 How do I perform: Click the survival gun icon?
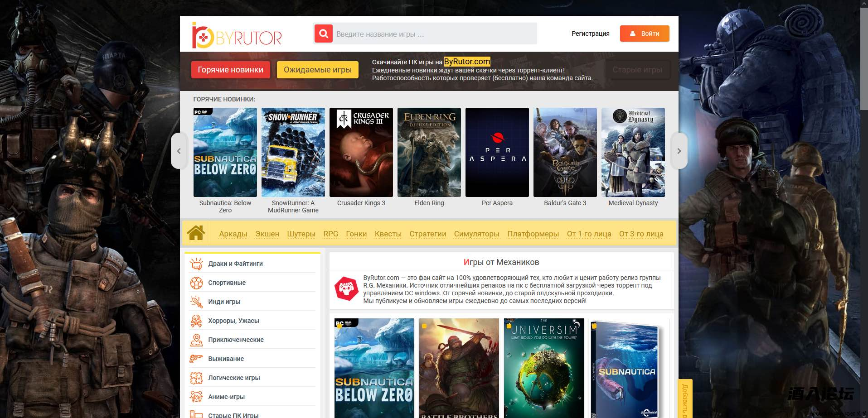(x=196, y=359)
